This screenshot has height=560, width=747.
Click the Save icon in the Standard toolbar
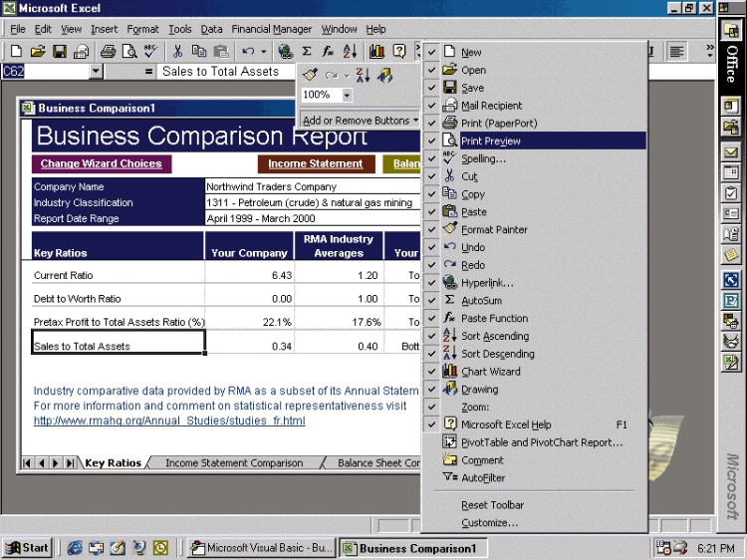click(60, 51)
